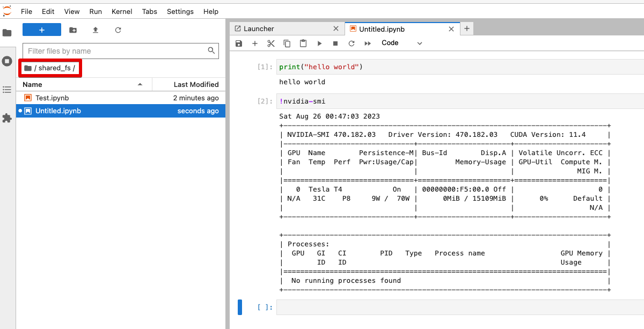Focus the Filter files by name field
Image resolution: width=644 pixels, height=329 pixels.
[x=121, y=51]
